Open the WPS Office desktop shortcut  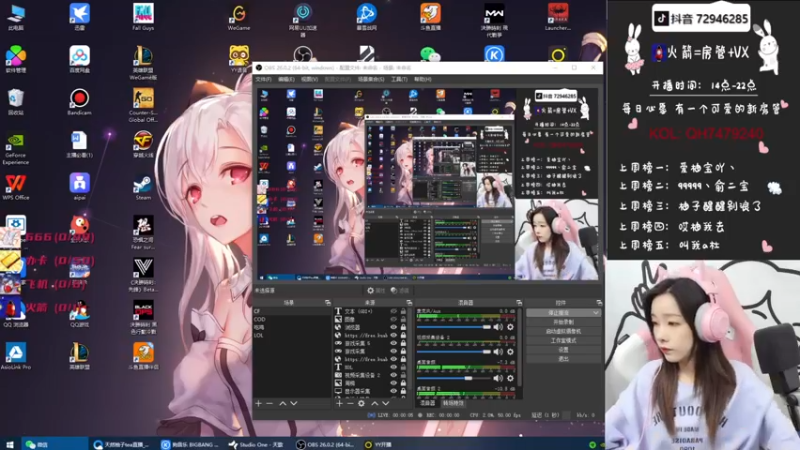16,187
